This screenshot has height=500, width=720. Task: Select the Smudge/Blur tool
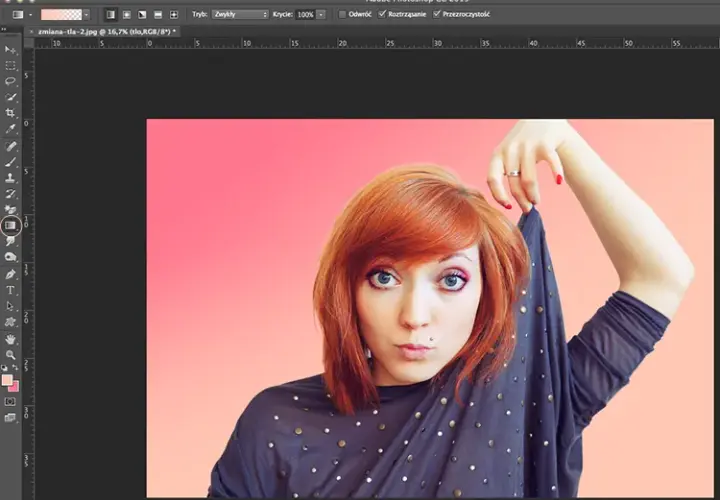click(10, 242)
